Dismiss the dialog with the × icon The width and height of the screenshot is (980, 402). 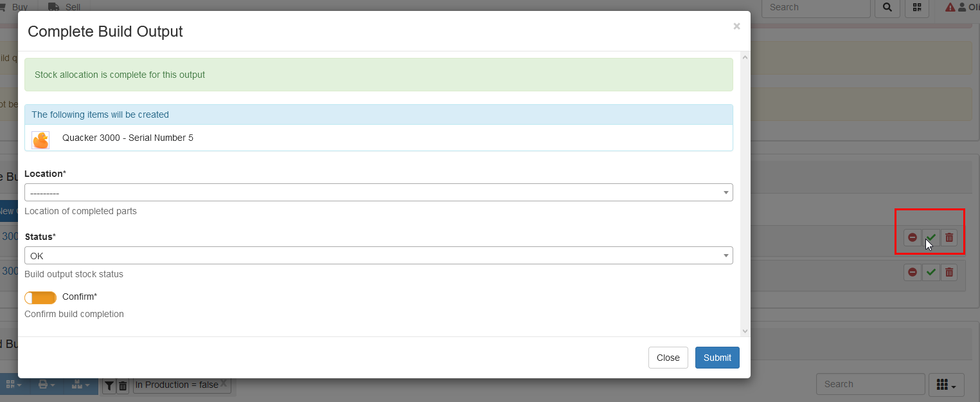(736, 26)
